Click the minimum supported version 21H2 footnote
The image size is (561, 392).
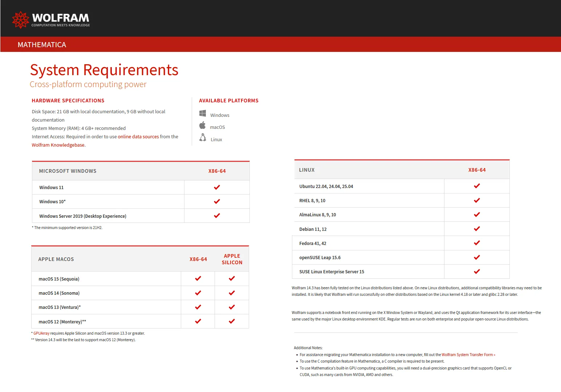click(x=67, y=228)
